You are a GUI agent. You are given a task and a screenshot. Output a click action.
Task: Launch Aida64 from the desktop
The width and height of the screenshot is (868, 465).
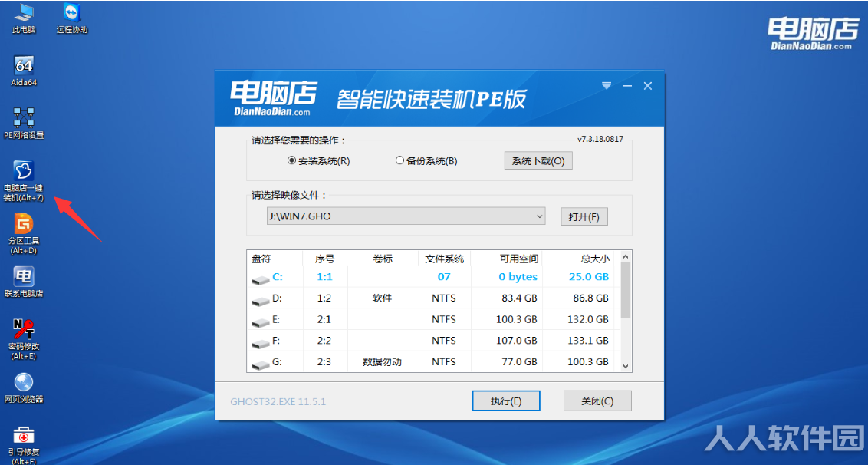pyautogui.click(x=24, y=71)
